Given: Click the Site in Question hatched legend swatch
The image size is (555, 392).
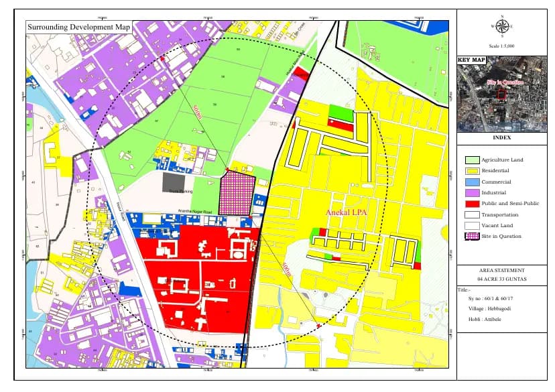Looking at the screenshot, I should coord(472,237).
